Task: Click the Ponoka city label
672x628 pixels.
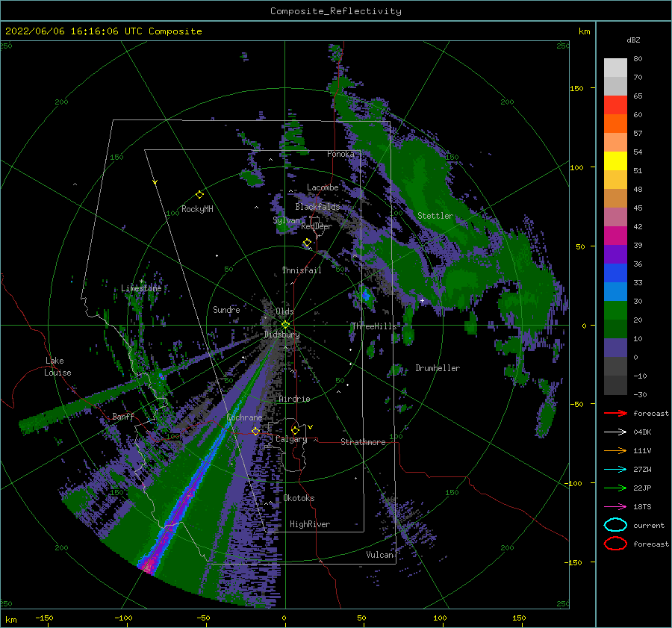Action: [x=340, y=154]
